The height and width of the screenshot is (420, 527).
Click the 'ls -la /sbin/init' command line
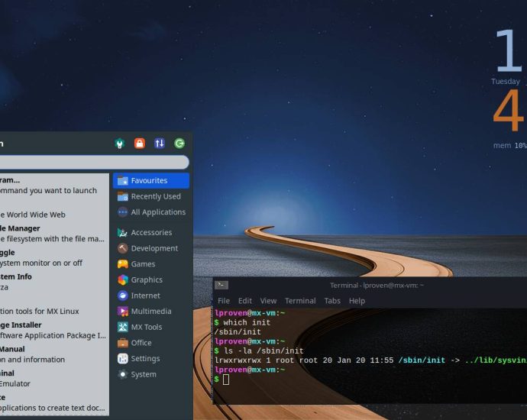tap(259, 351)
